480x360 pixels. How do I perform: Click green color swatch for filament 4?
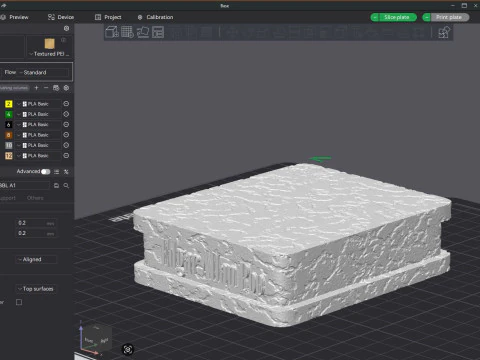click(x=9, y=114)
